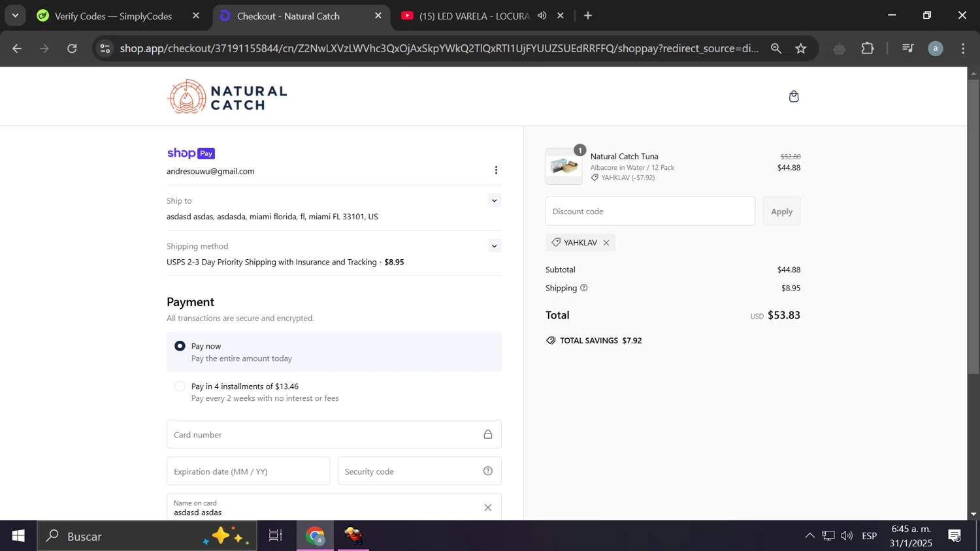
Task: Click the shipping info help icon
Action: [x=584, y=288]
